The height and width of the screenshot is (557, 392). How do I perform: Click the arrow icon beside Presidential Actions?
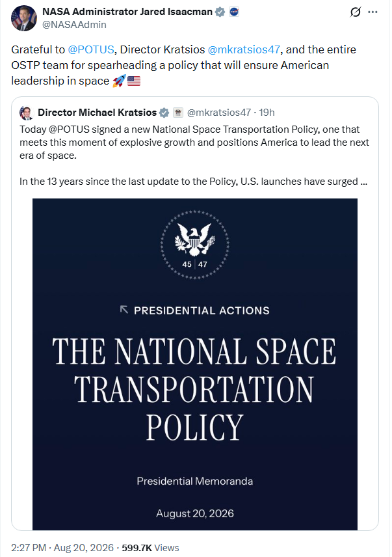click(x=124, y=309)
